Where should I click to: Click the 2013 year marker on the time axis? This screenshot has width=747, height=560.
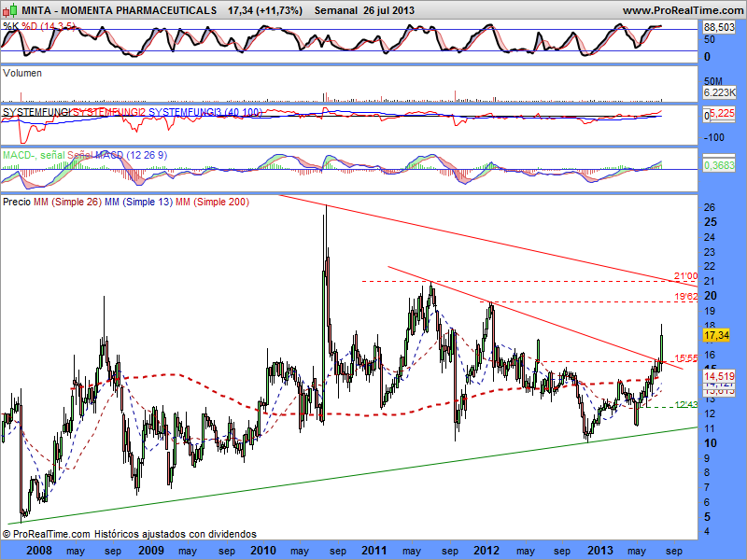[x=600, y=551]
